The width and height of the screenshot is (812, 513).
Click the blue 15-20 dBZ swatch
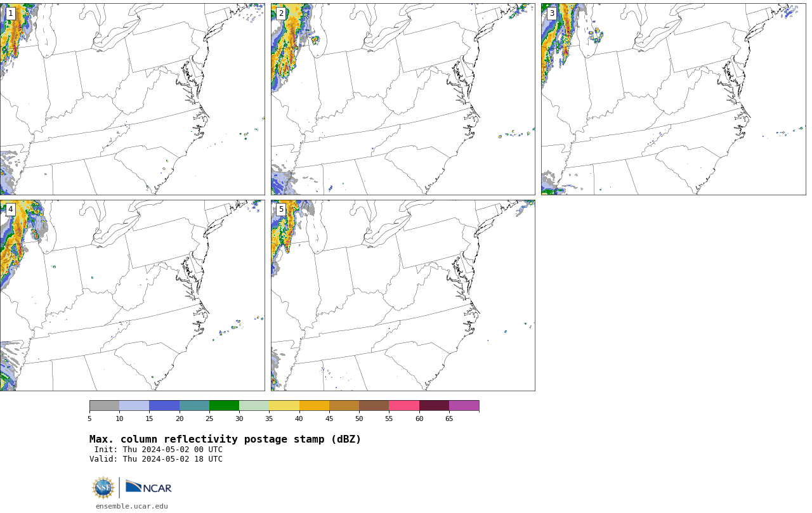pos(164,406)
